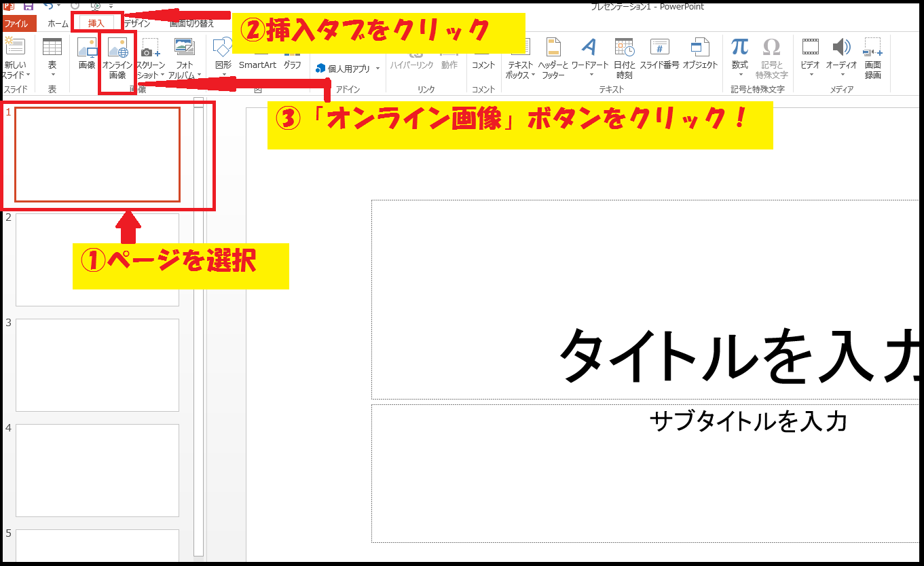Click the タイトルを入力 title placeholder
Viewport: 924px width, 566px height.
click(646, 299)
